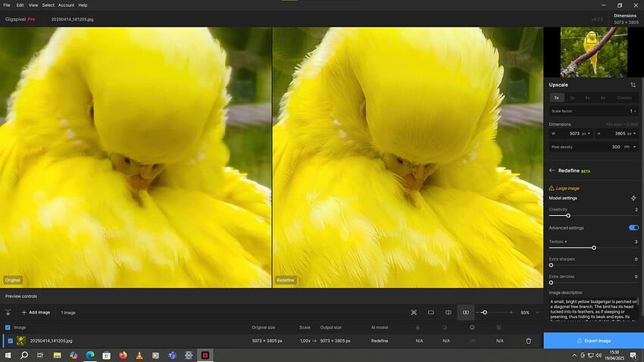
Task: Click the Large image warning icon
Action: (x=551, y=188)
